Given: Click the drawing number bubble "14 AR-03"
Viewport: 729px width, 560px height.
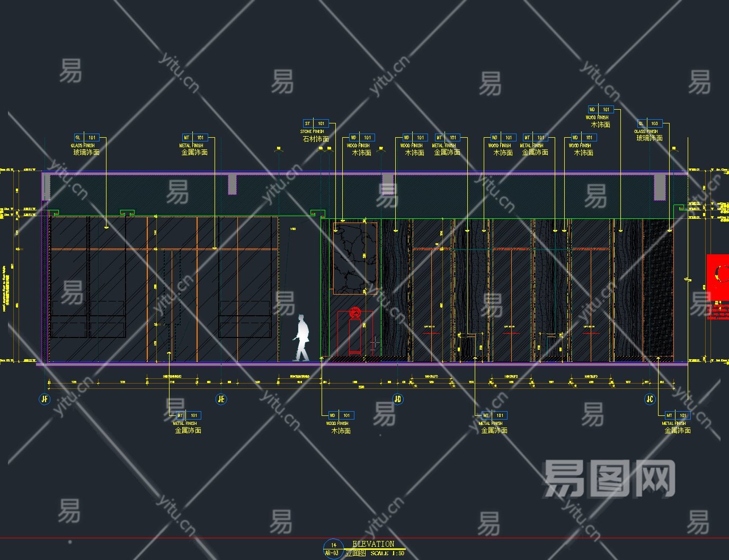Looking at the screenshot, I should (334, 549).
